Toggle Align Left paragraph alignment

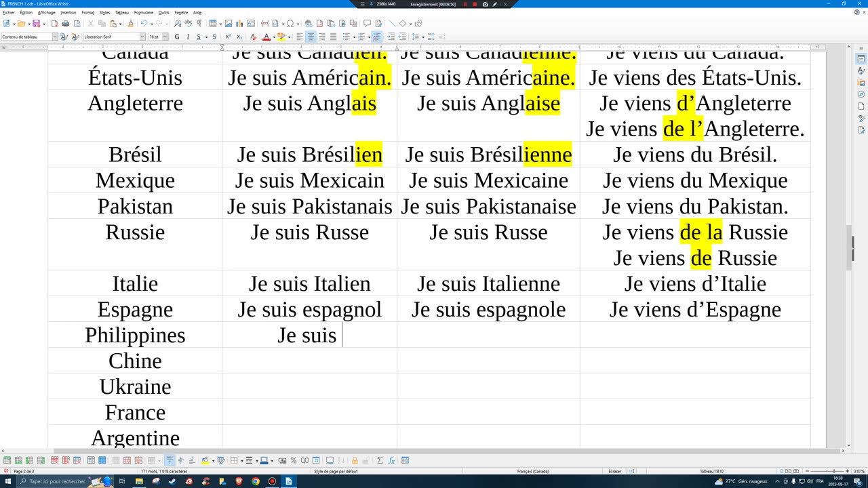299,37
